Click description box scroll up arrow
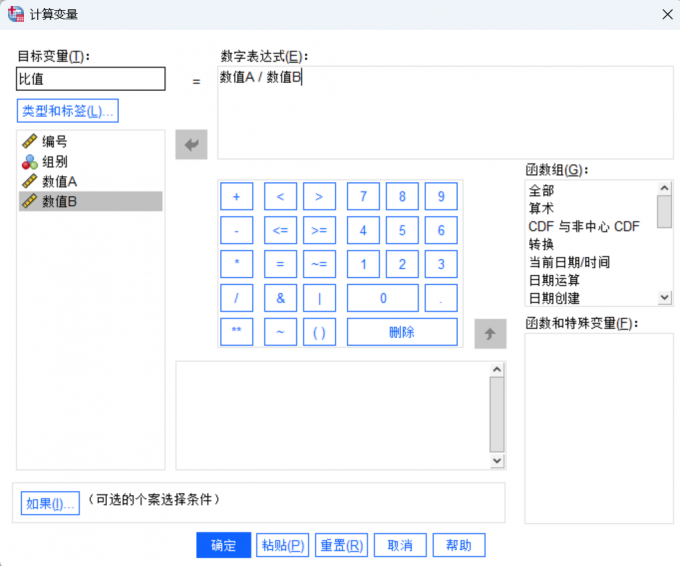 (x=497, y=370)
